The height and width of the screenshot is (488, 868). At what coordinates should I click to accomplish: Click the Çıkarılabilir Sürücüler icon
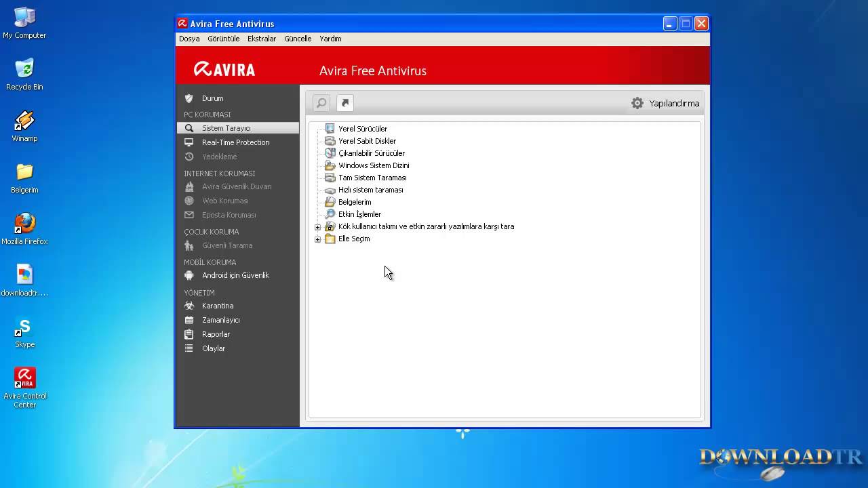point(330,153)
